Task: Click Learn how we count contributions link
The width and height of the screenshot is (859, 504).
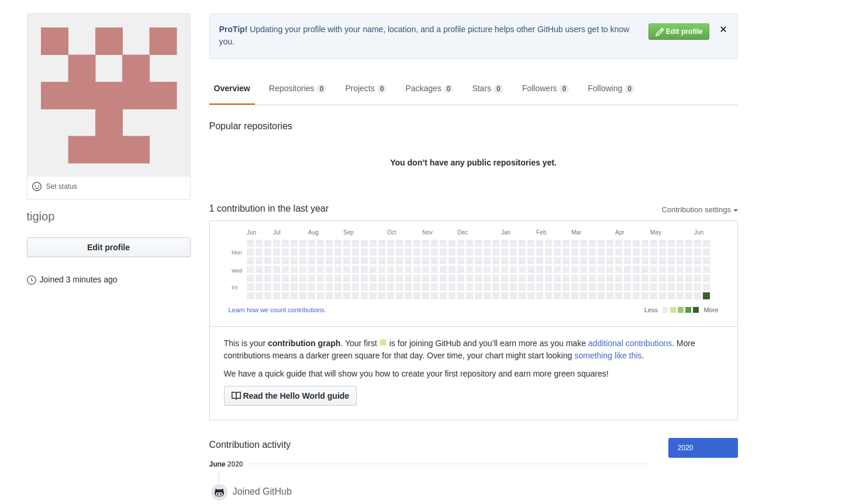Action: (277, 310)
